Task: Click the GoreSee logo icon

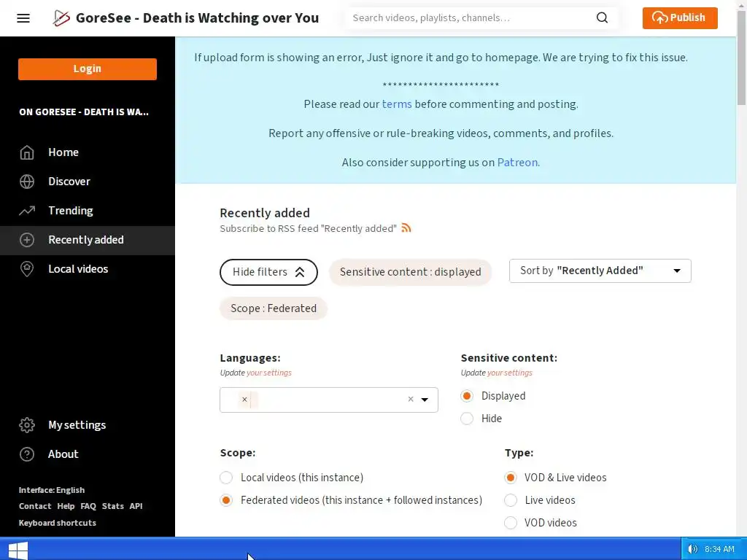Action: tap(61, 18)
